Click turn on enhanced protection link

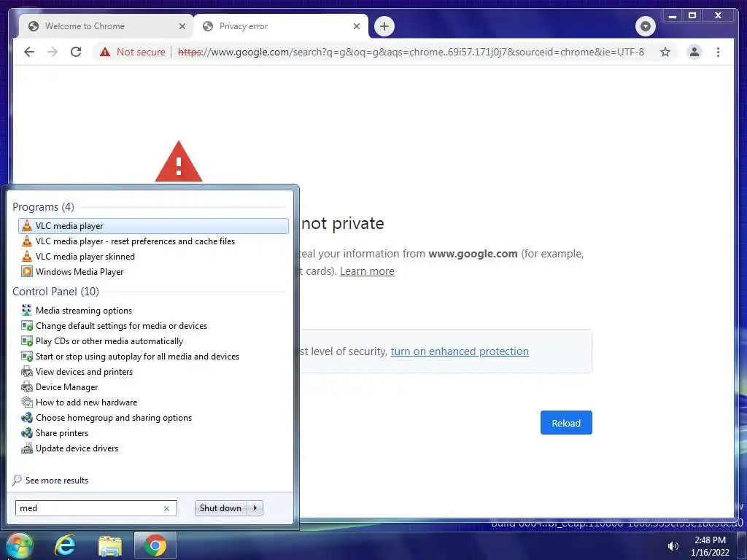pos(460,351)
